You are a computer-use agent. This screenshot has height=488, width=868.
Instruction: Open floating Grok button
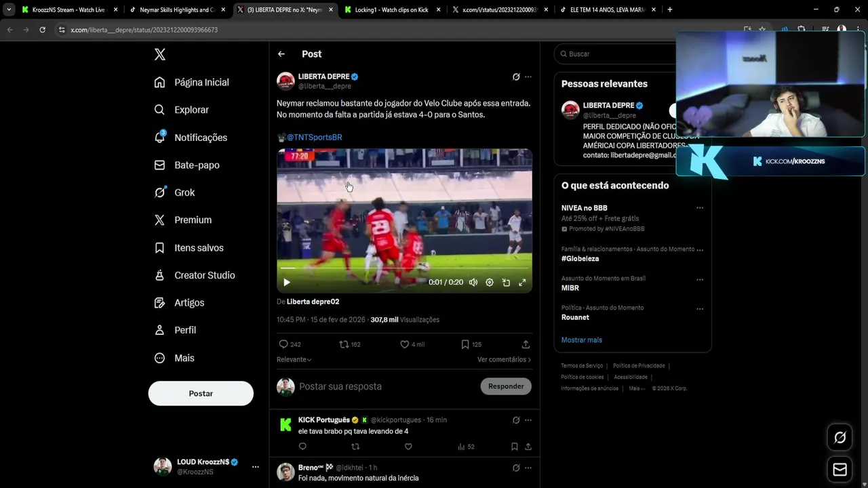[x=840, y=438]
